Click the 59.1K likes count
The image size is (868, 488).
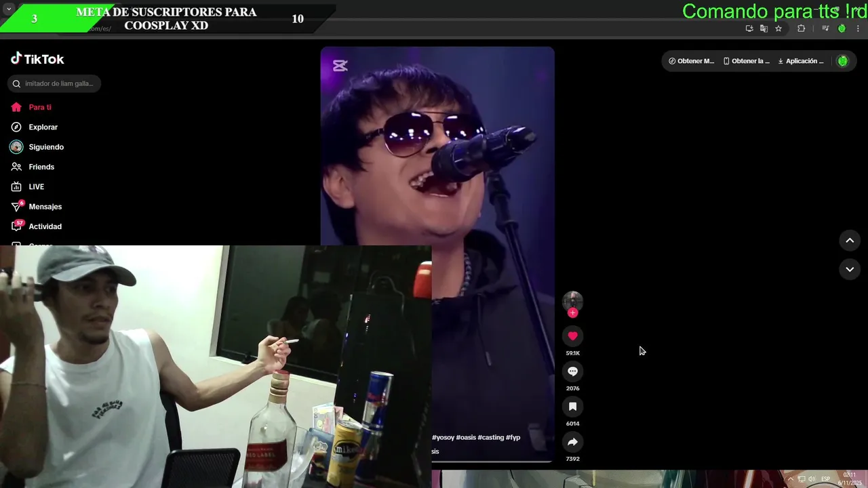[x=572, y=353]
